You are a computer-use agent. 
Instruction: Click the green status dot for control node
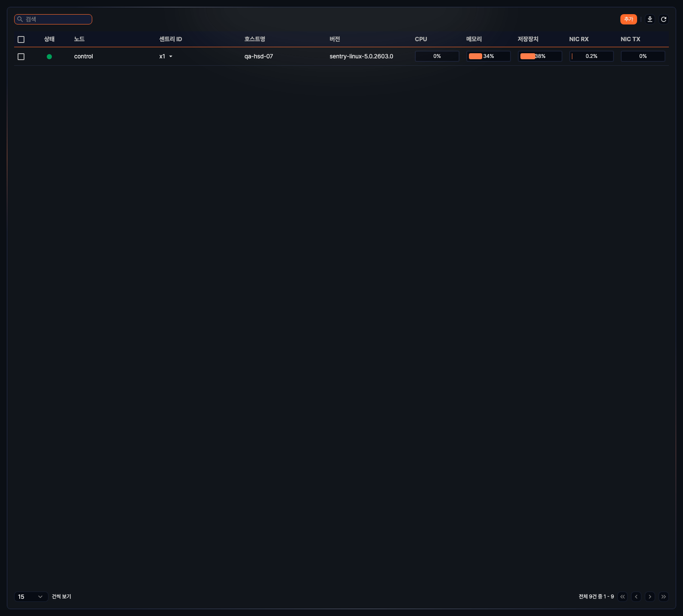click(49, 57)
